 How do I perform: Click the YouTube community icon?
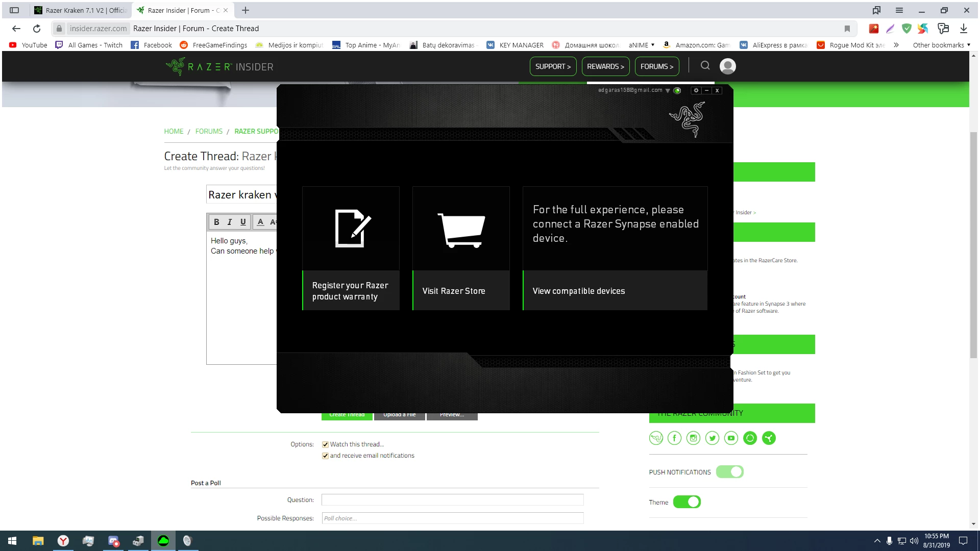pyautogui.click(x=731, y=438)
